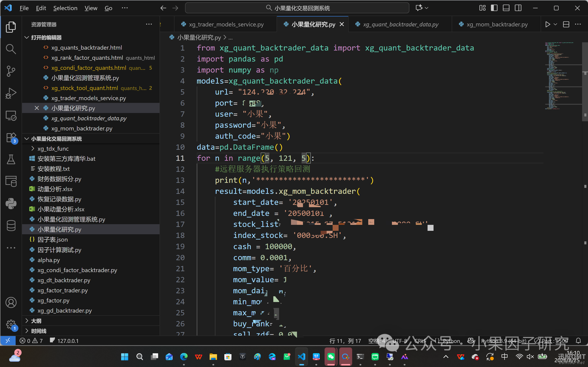Screen dimensions: 588x367
Task: Toggle the secondary side bar
Action: pos(518,8)
